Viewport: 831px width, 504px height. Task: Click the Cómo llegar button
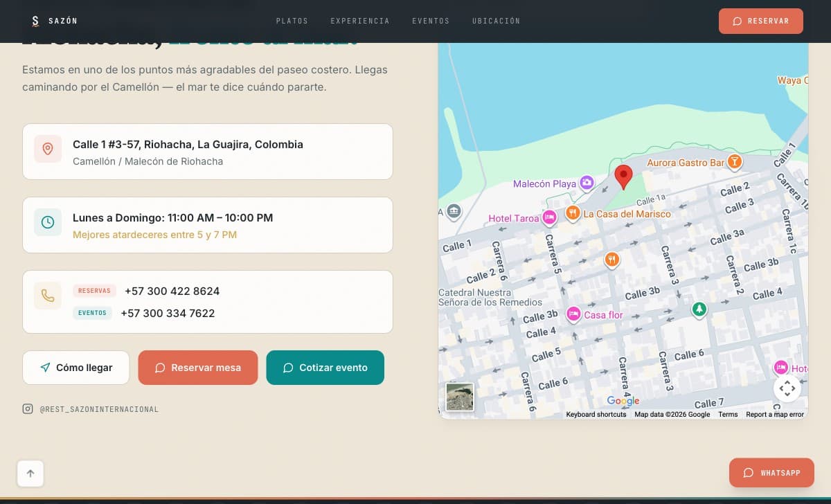click(x=76, y=368)
